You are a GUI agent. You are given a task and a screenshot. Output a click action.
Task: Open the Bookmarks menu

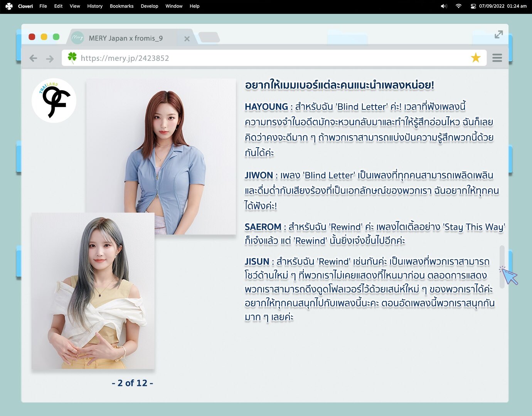(x=122, y=6)
